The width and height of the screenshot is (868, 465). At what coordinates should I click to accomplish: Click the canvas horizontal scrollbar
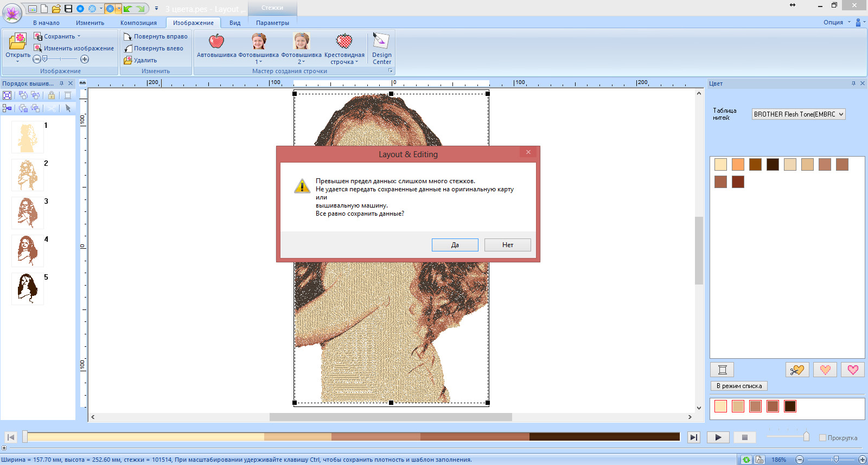[x=391, y=417]
